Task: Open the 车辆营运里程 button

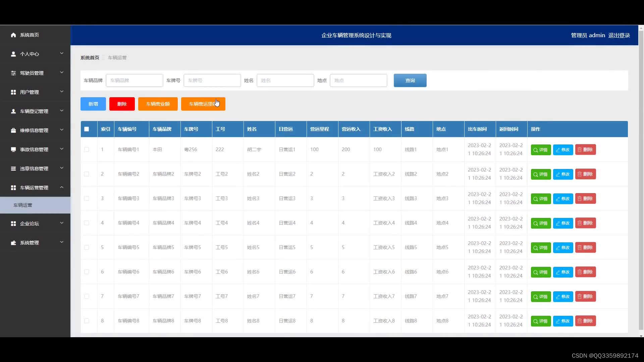Action: coord(203,104)
